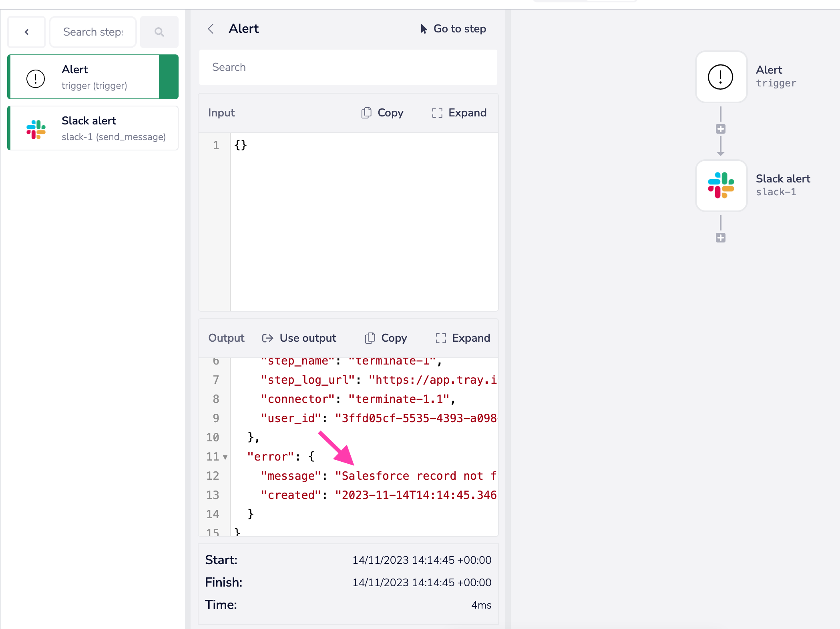
Task: Click the Slack alert node icon on canvas
Action: click(721, 186)
